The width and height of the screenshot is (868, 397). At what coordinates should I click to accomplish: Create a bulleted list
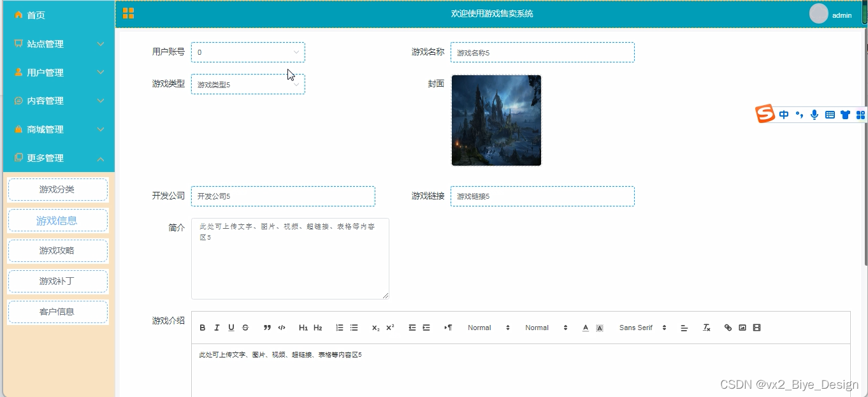[354, 328]
